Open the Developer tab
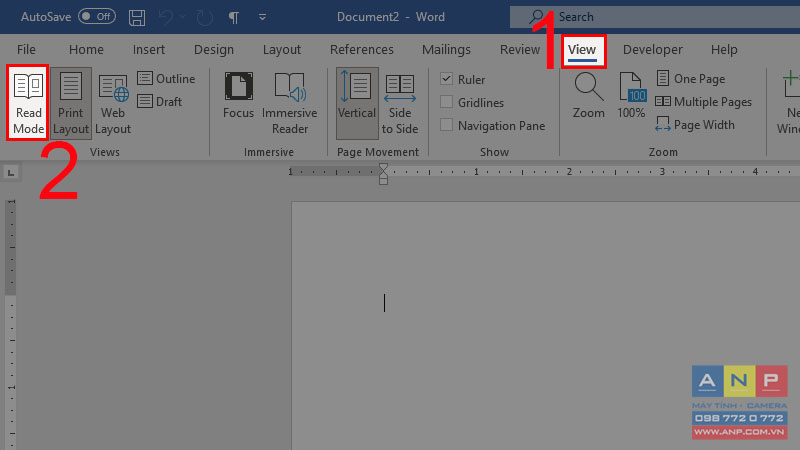 [653, 49]
